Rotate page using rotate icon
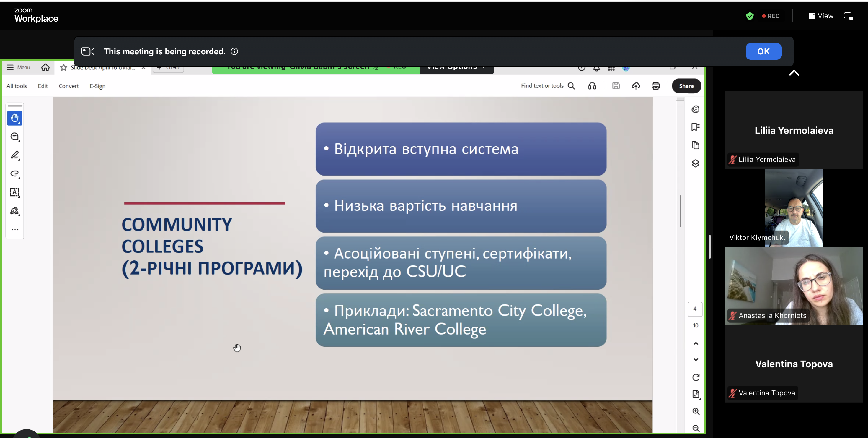The height and width of the screenshot is (438, 868). (x=696, y=377)
